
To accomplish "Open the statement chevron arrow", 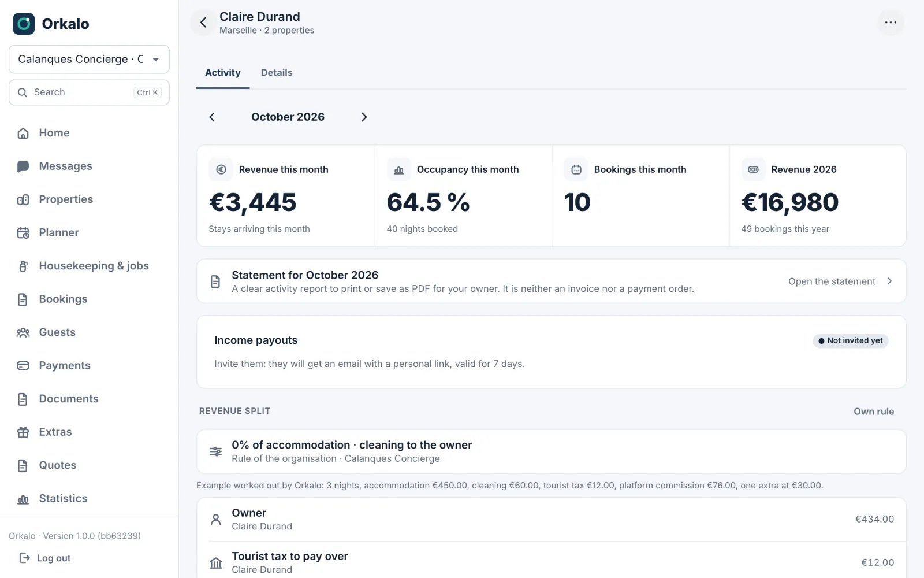I will point(889,281).
